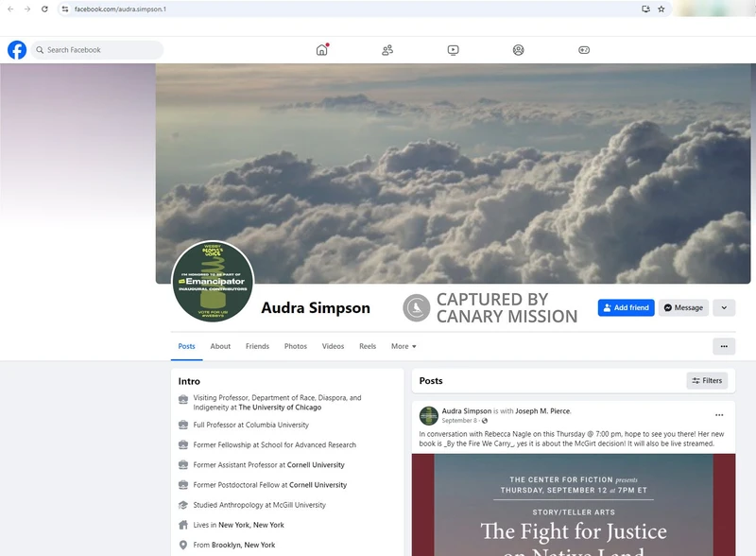Image resolution: width=756 pixels, height=556 pixels.
Task: Click Studied Anthropology at McGill University
Action: tap(259, 505)
